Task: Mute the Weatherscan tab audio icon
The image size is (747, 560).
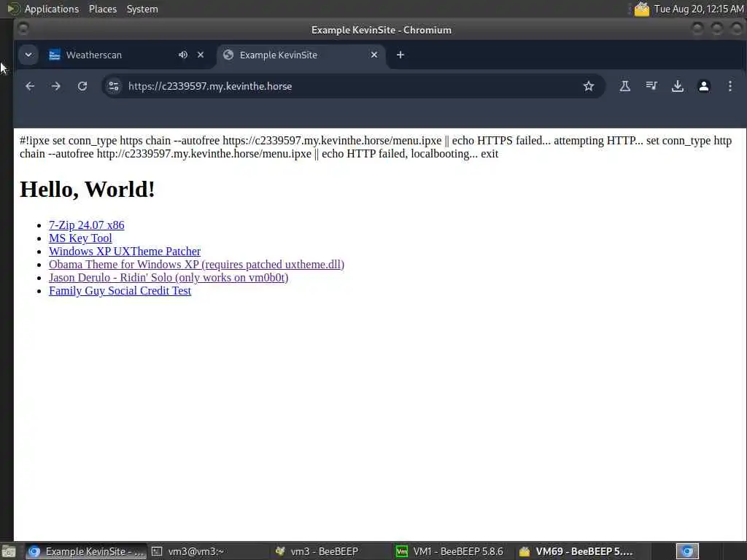Action: (x=183, y=55)
